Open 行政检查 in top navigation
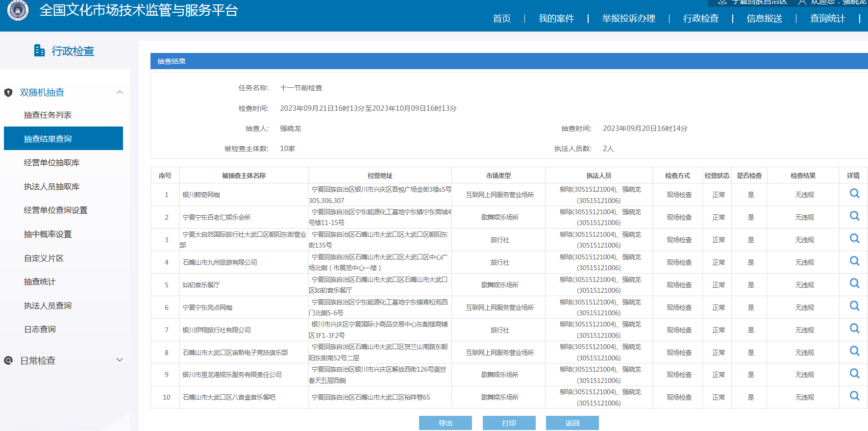The image size is (868, 431). (x=701, y=19)
